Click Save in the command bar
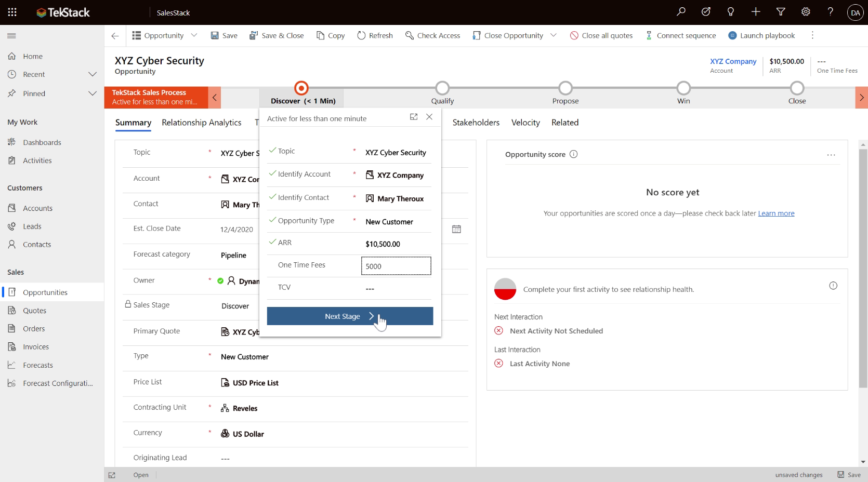 [x=224, y=35]
